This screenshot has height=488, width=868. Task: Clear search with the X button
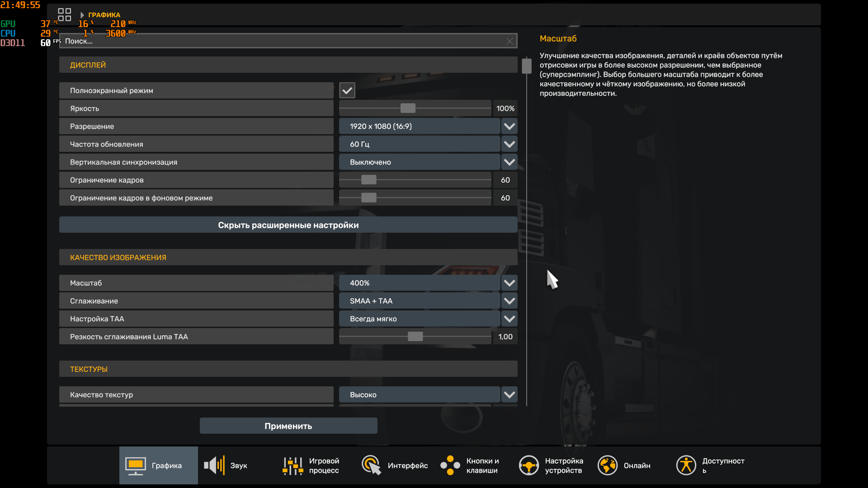(509, 41)
